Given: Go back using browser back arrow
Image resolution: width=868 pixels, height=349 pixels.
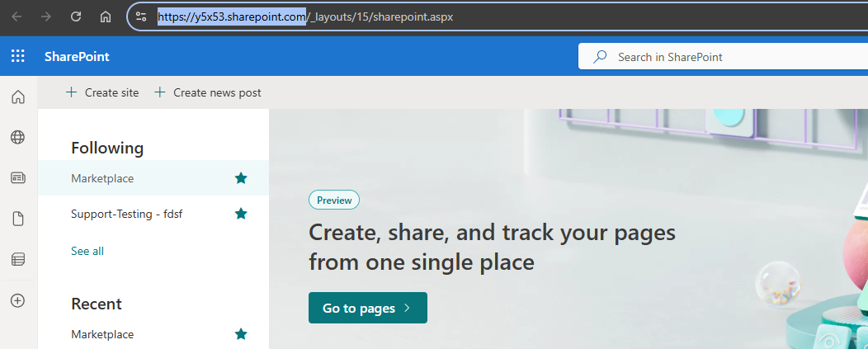Looking at the screenshot, I should 17,17.
